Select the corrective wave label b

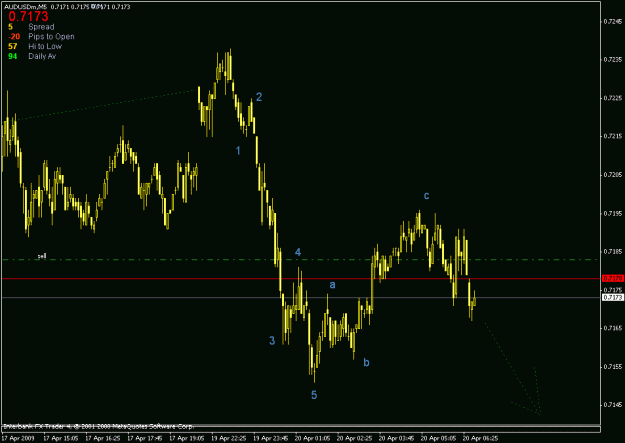tap(366, 362)
